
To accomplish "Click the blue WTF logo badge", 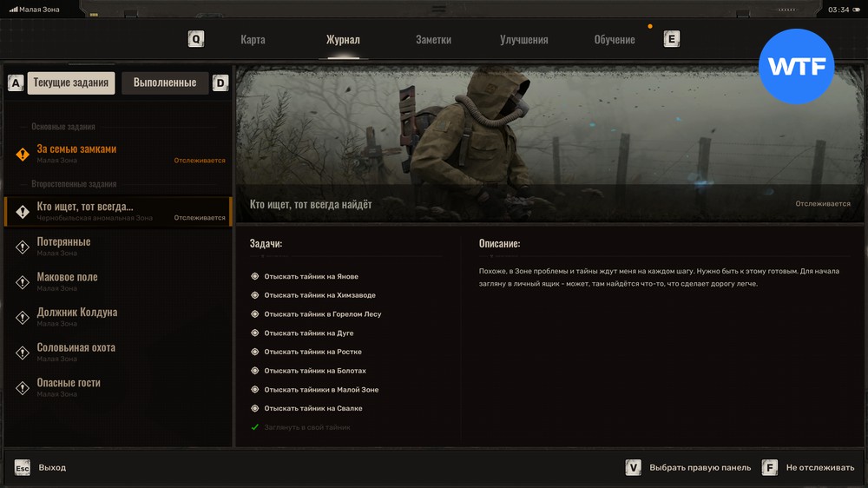I will (796, 66).
